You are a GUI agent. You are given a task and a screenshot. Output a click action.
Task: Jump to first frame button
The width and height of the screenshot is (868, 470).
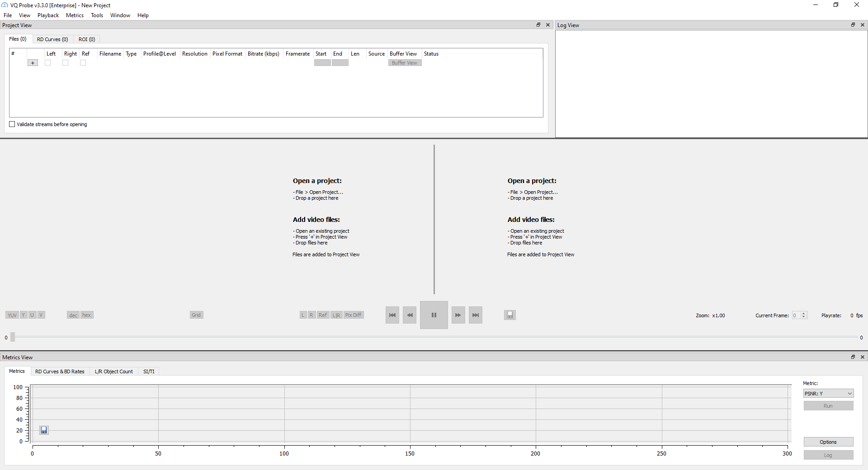(x=392, y=315)
